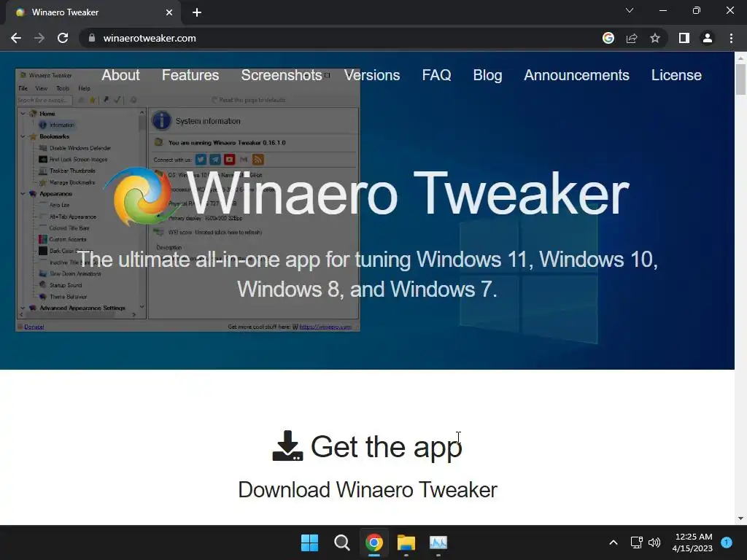
Task: Click the volume icon in the tray
Action: tap(654, 542)
